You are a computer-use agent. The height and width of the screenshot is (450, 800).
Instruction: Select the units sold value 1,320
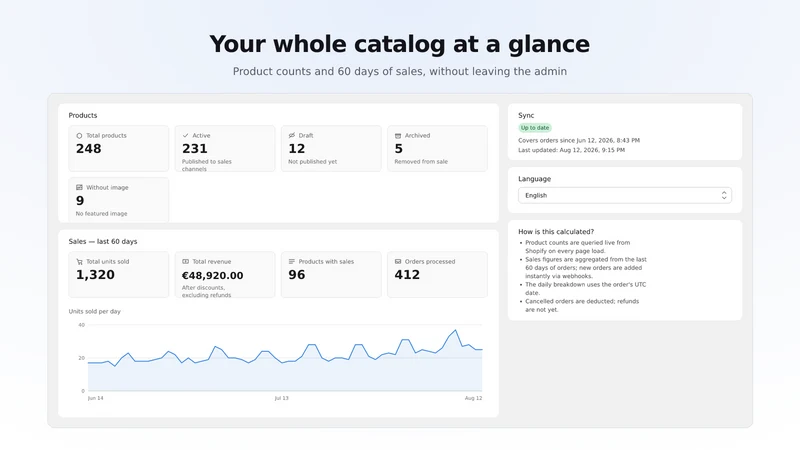tap(95, 275)
